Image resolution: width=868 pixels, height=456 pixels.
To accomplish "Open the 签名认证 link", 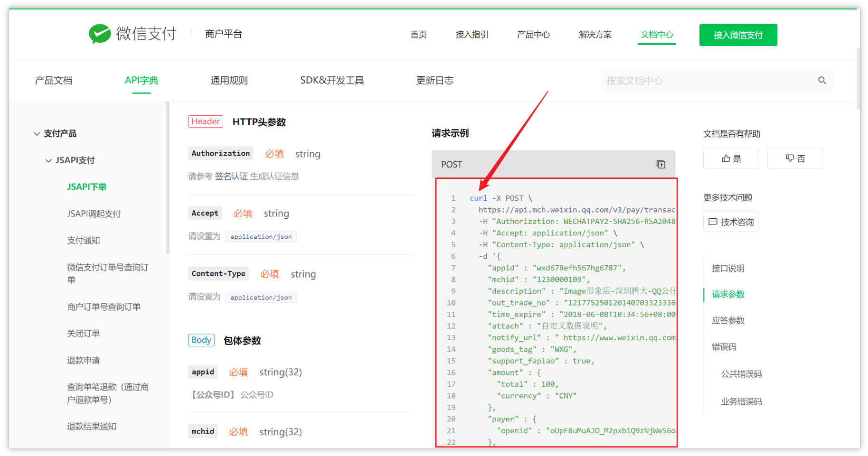I will (231, 177).
